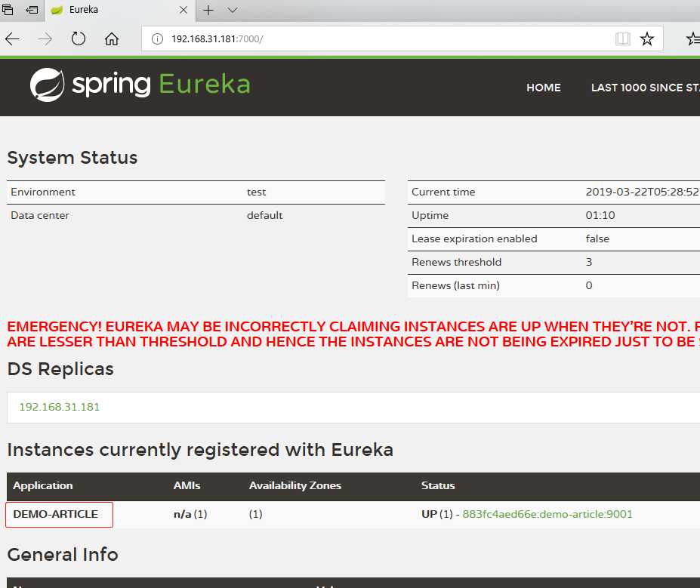700x588 pixels.
Task: Click the Data center value 'default'
Action: click(265, 215)
